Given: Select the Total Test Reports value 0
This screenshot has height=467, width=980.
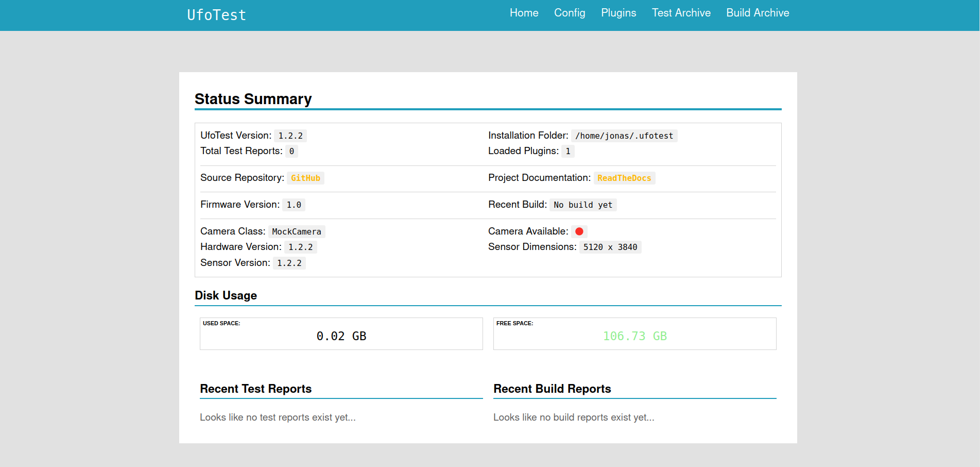Looking at the screenshot, I should [x=291, y=151].
